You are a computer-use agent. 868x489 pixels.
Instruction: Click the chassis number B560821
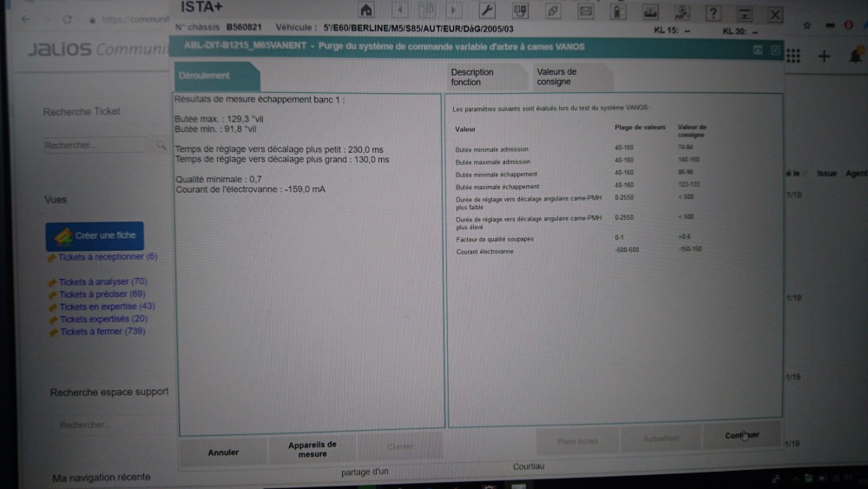(x=244, y=27)
